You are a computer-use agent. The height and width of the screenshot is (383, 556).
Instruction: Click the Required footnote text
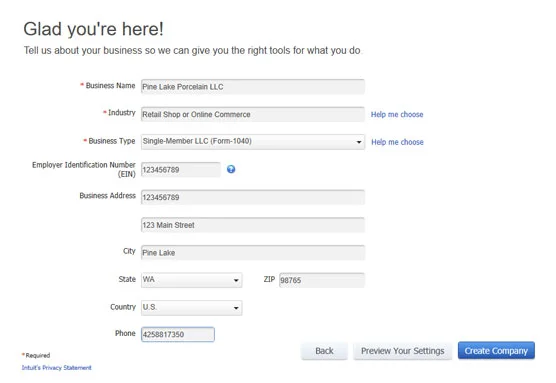point(36,355)
